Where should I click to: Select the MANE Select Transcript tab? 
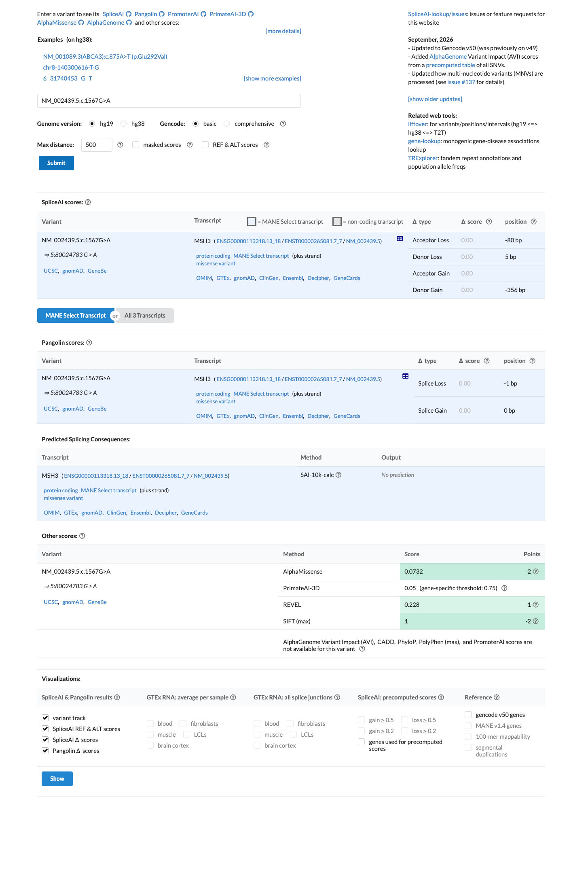pyautogui.click(x=76, y=316)
